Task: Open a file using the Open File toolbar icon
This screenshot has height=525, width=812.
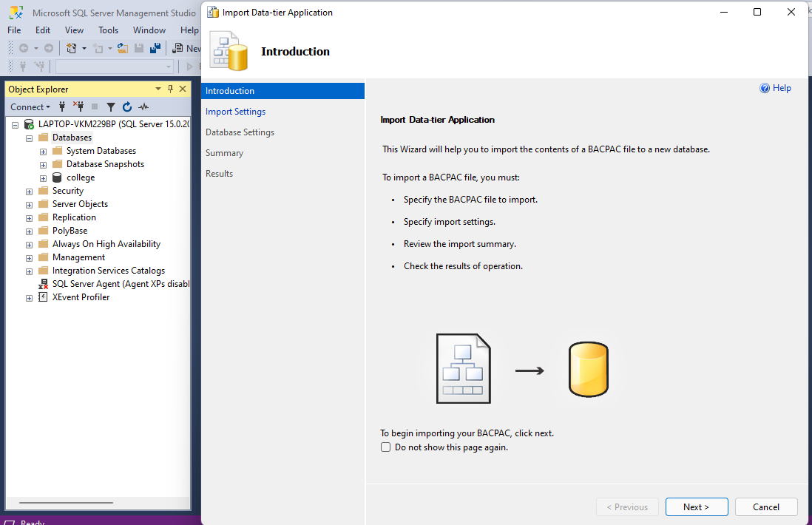Action: [123, 47]
